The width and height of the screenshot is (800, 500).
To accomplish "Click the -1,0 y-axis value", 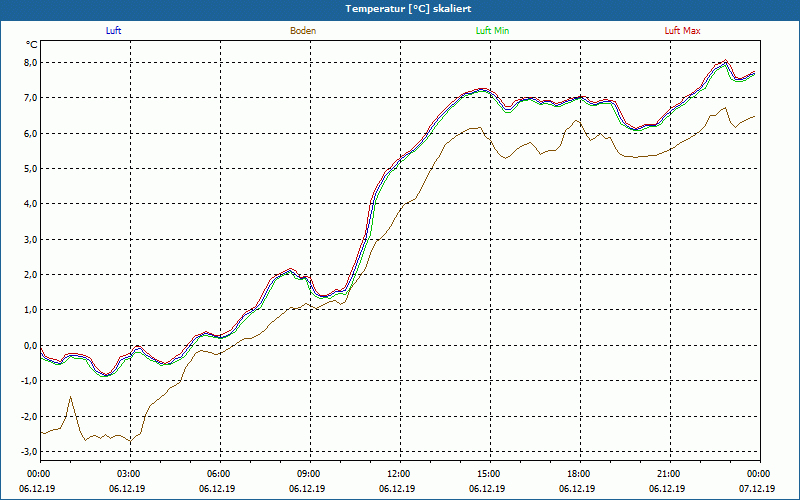I will [30, 381].
